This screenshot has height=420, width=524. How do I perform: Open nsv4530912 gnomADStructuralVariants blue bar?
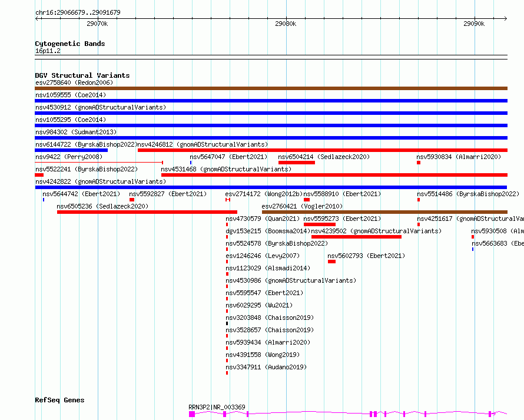click(x=271, y=113)
